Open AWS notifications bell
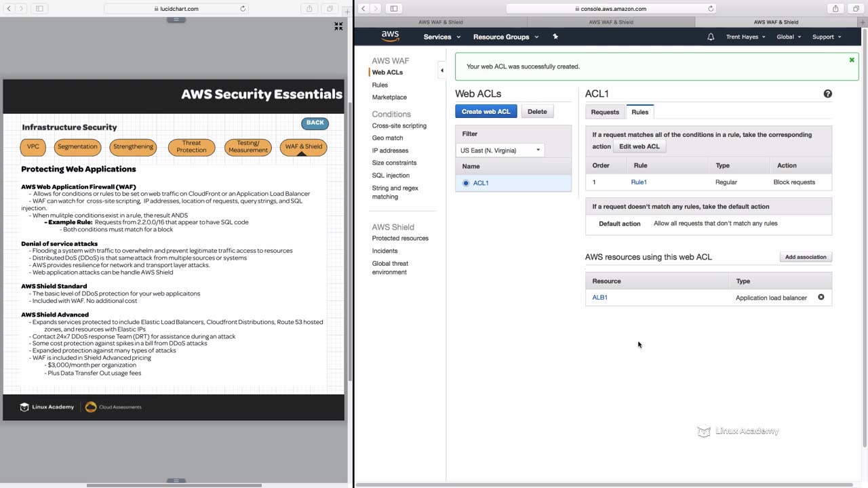868x488 pixels. [711, 37]
